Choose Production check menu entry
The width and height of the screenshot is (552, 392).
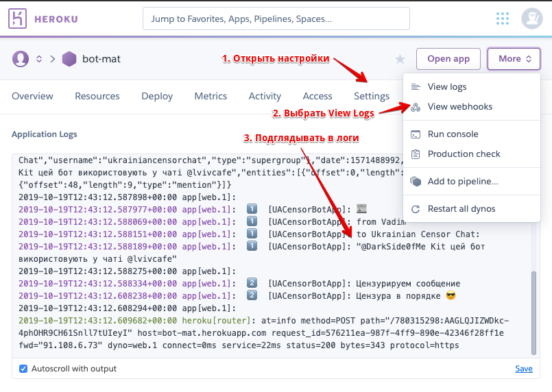coord(472,154)
